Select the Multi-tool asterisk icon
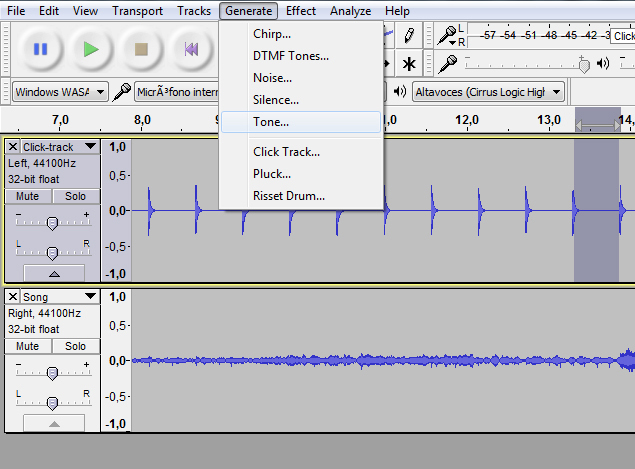 coord(409,64)
